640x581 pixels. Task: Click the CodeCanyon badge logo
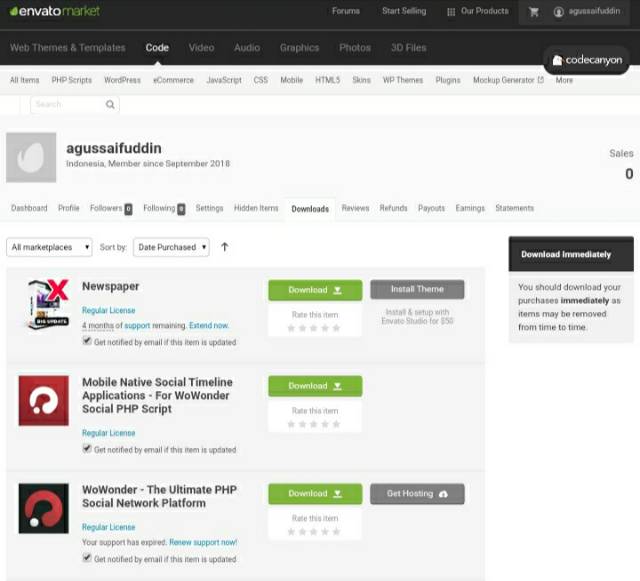(587, 60)
